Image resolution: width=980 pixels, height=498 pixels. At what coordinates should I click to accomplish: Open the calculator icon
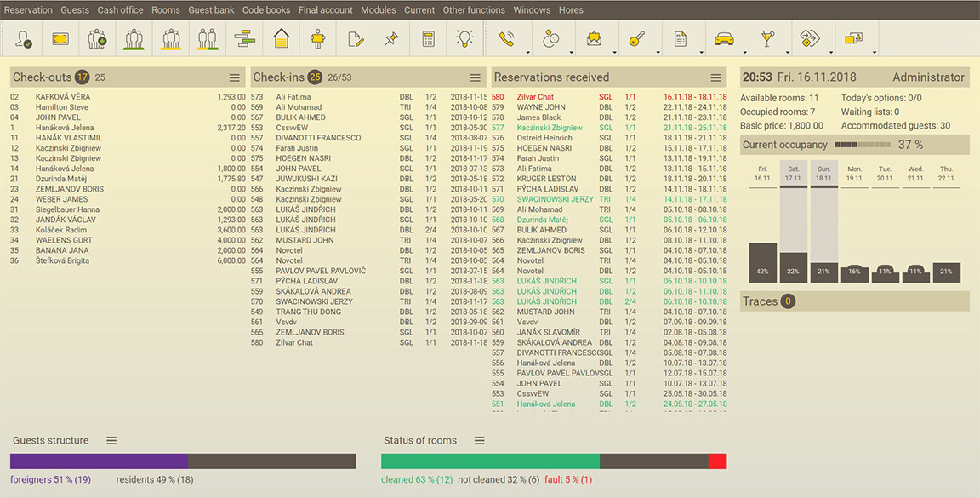pos(429,39)
